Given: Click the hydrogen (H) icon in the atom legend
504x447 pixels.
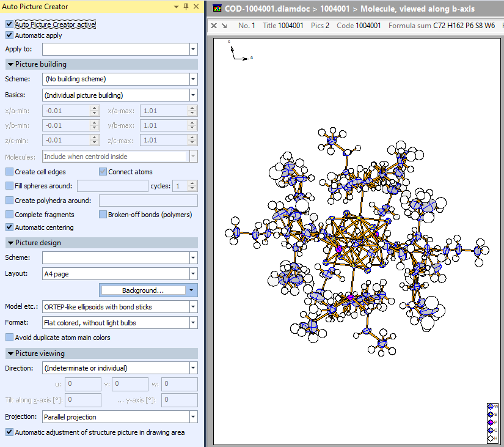Looking at the screenshot, I should click(491, 438).
